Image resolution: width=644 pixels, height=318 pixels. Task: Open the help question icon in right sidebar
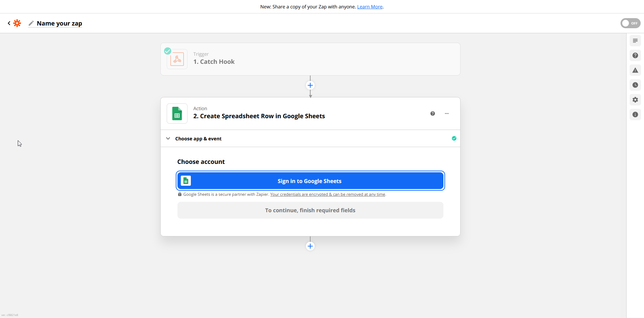(x=635, y=55)
